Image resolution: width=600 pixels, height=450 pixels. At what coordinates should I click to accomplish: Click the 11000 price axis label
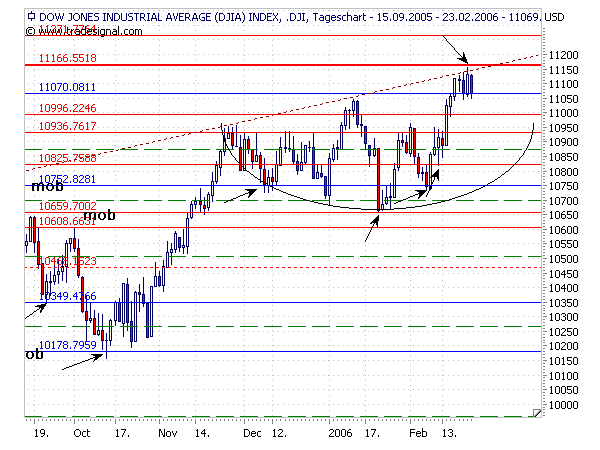(563, 113)
